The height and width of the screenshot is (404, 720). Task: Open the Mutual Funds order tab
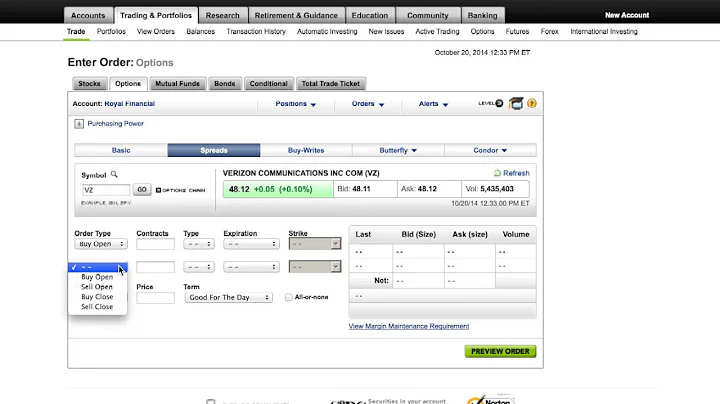coord(178,84)
